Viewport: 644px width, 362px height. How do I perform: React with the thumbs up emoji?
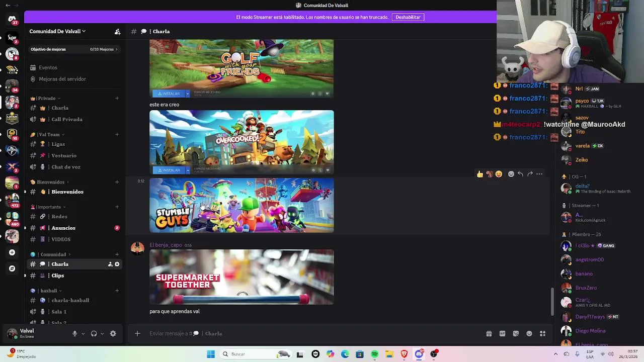pos(480,174)
